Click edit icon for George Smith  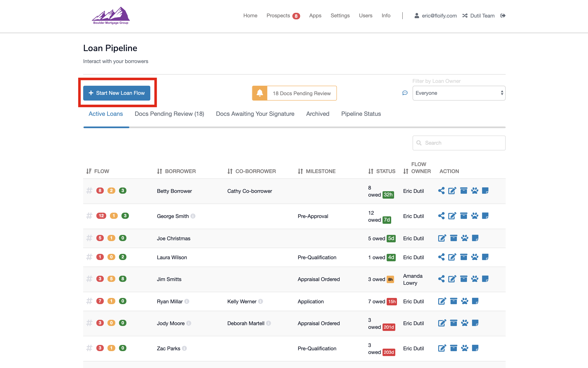[452, 216]
